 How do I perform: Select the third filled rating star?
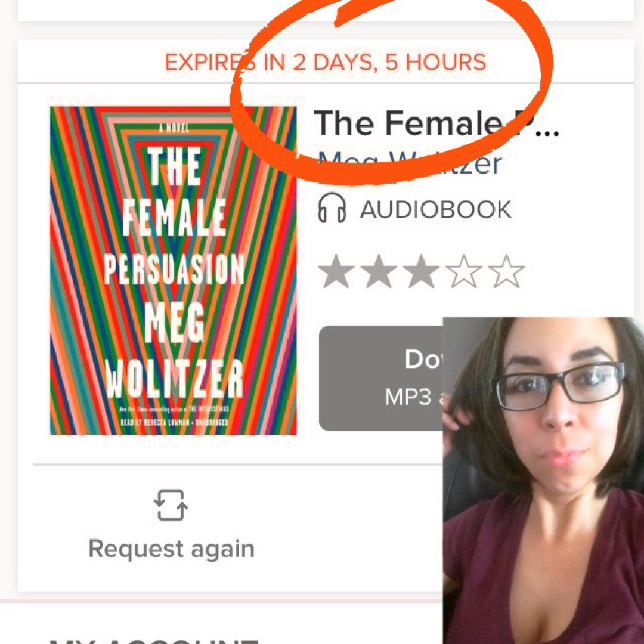pos(421,271)
